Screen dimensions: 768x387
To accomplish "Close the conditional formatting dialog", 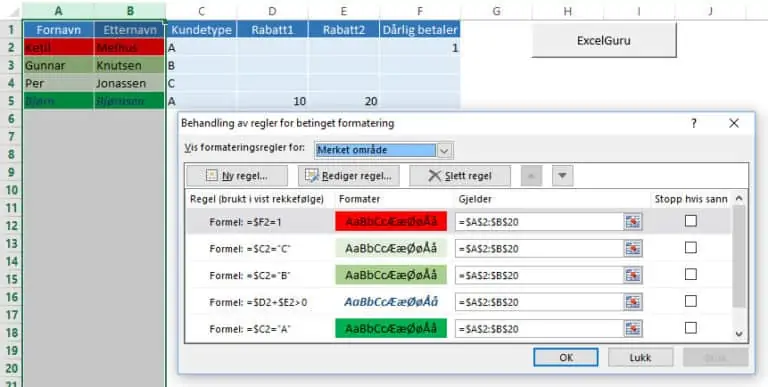I will click(x=734, y=123).
